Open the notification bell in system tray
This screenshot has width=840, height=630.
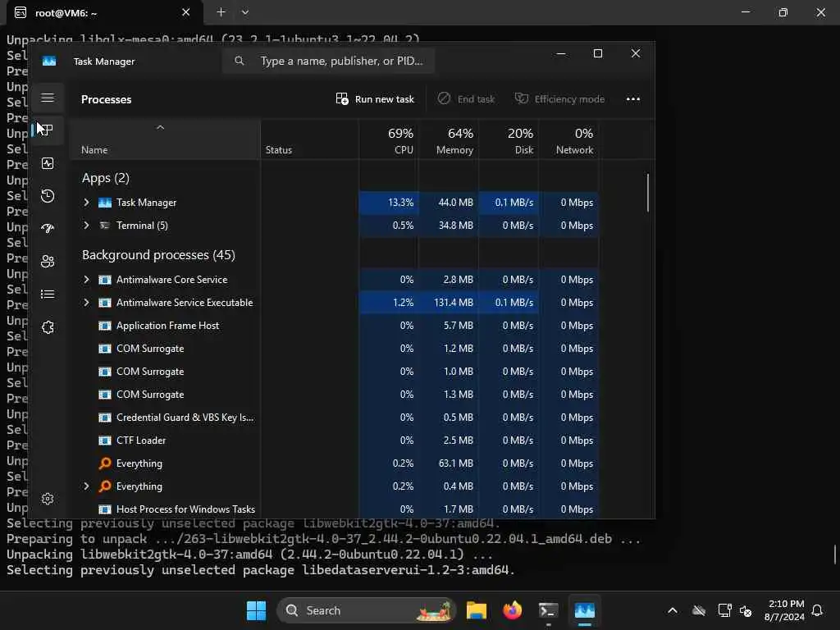click(818, 610)
